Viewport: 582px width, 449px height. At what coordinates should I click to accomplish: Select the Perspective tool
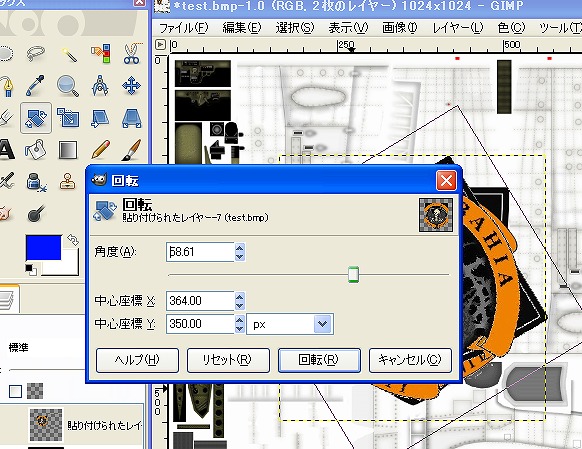[132, 118]
